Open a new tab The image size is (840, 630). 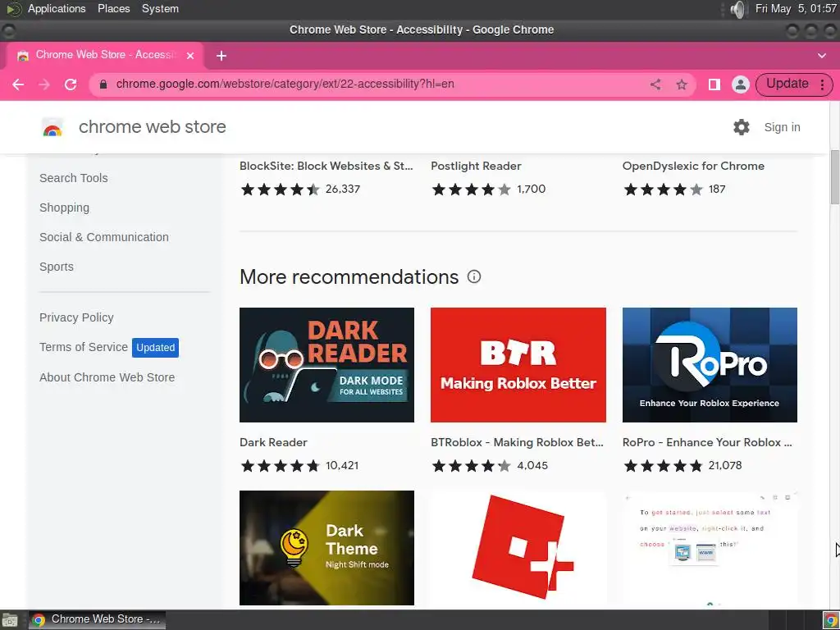(x=221, y=56)
